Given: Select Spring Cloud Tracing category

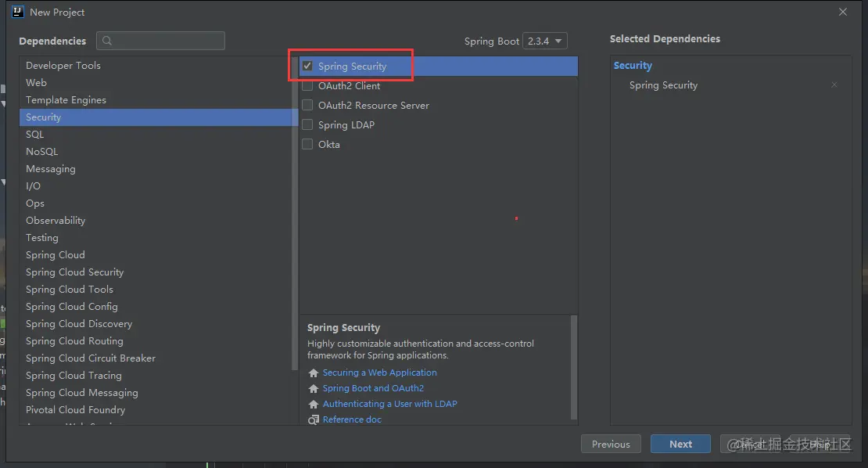Looking at the screenshot, I should click(158, 375).
